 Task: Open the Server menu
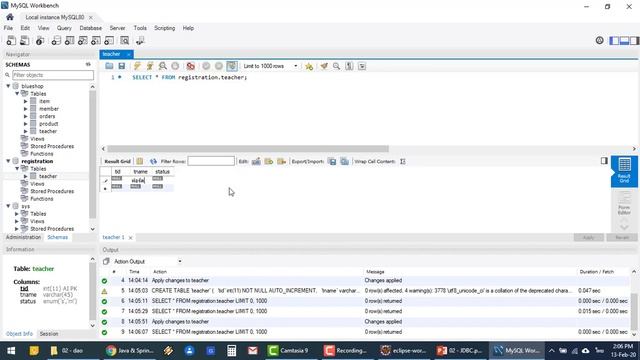pyautogui.click(x=117, y=28)
